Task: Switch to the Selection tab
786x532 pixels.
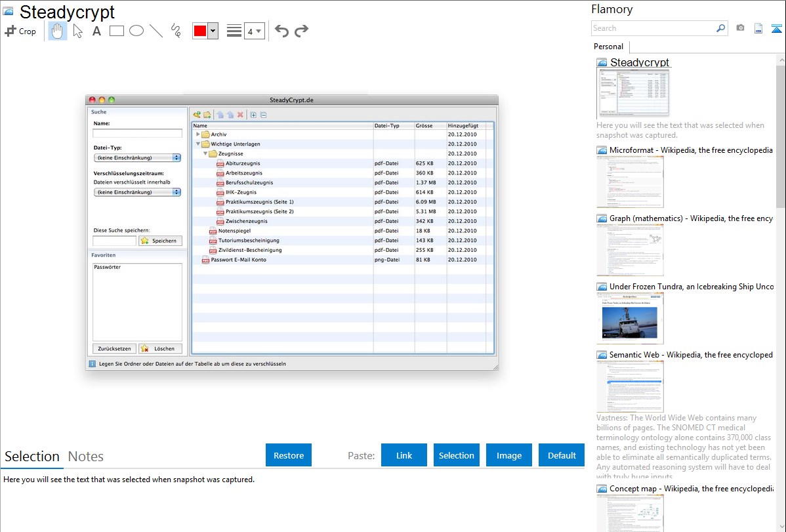Action: pyautogui.click(x=32, y=457)
